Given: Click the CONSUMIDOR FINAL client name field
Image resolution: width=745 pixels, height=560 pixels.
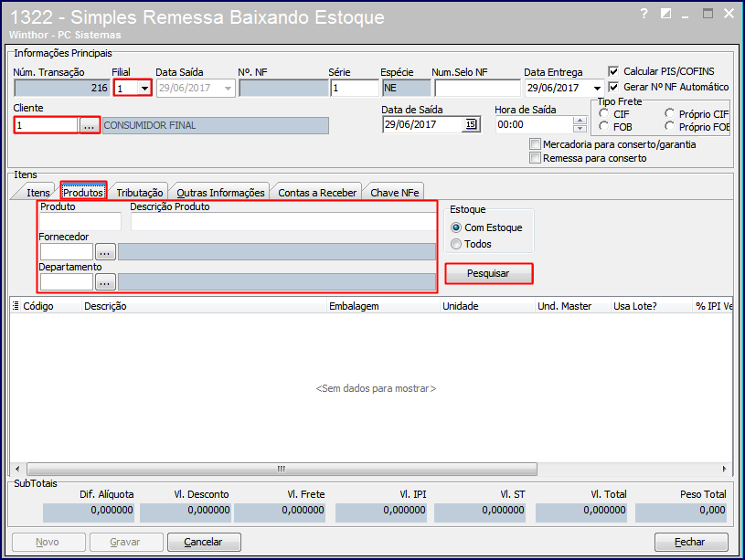Looking at the screenshot, I should point(216,125).
